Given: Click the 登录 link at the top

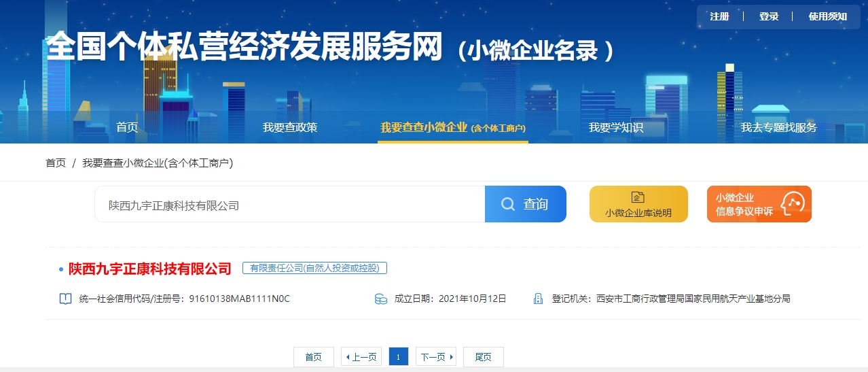Looking at the screenshot, I should [769, 16].
